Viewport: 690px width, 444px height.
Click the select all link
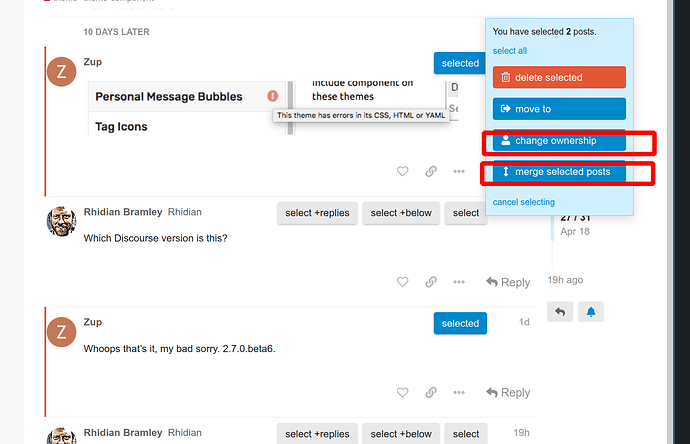[x=509, y=51]
